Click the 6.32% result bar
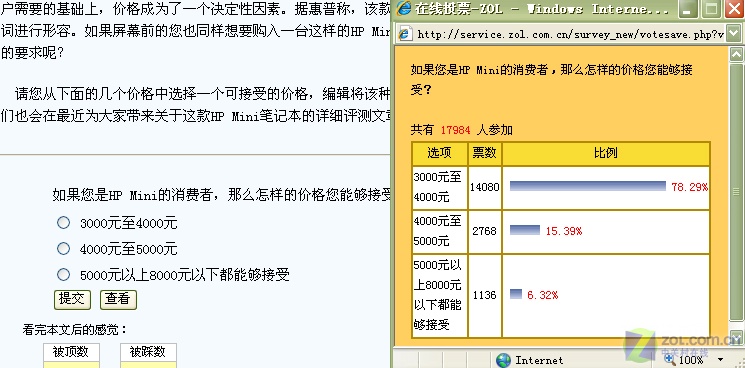 [516, 294]
